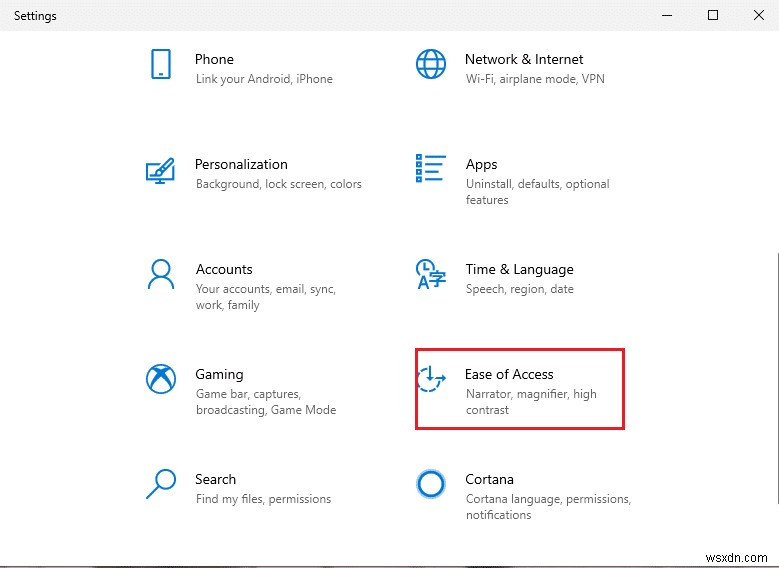Image resolution: width=779 pixels, height=568 pixels.
Task: Open the Search magnifying glass icon
Action: pyautogui.click(x=160, y=484)
